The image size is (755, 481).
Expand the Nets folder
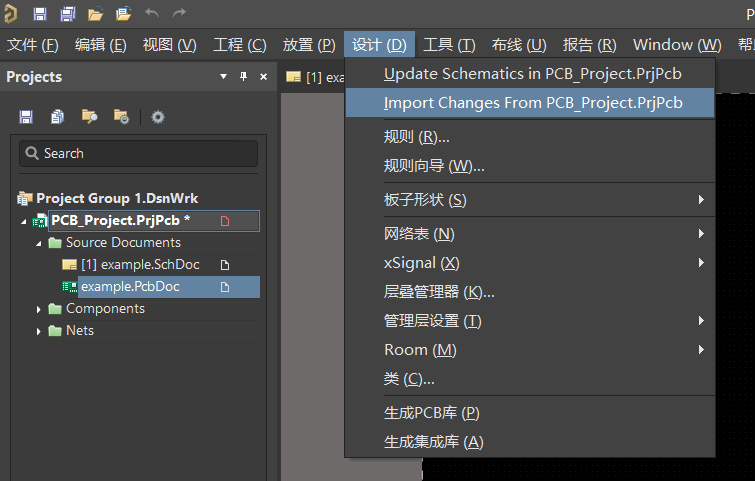39,332
